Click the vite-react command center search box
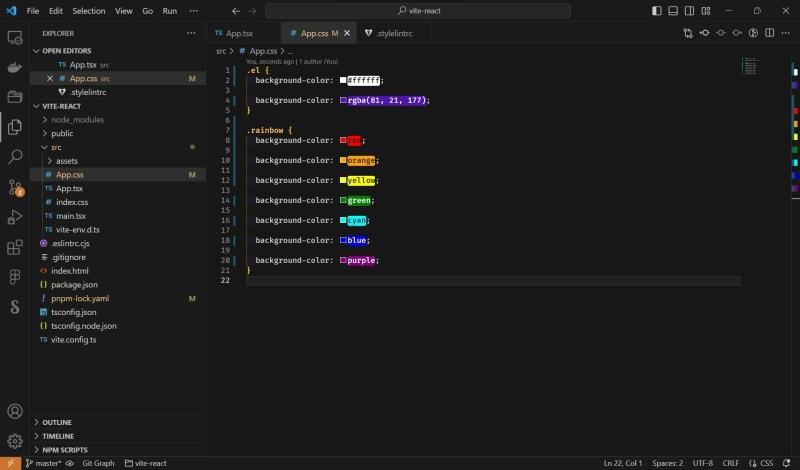The image size is (800, 470). click(x=418, y=11)
